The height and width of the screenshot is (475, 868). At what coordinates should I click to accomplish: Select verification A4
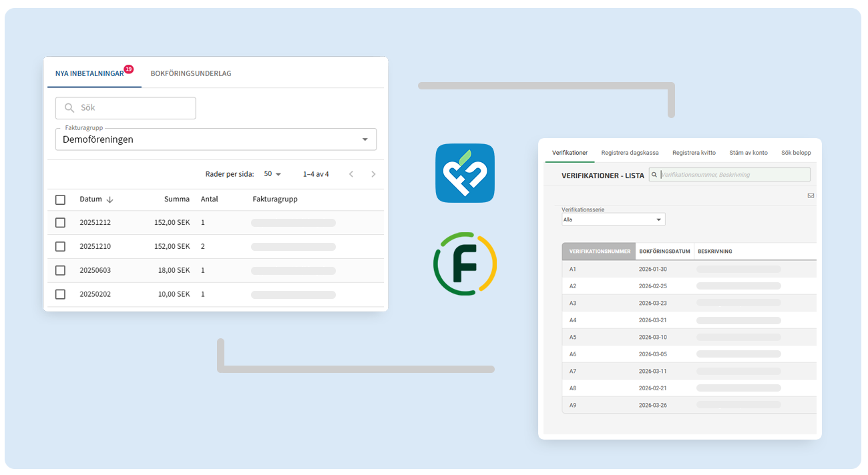pyautogui.click(x=573, y=320)
